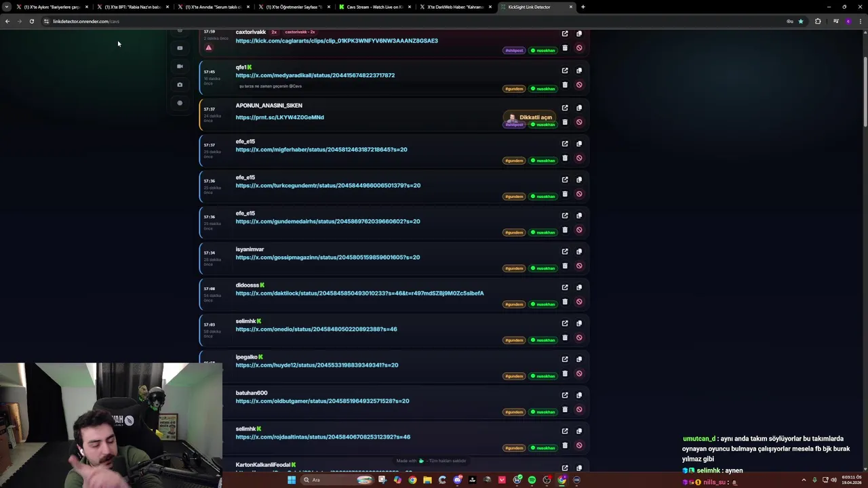Image resolution: width=868 pixels, height=488 pixels.
Task: Switch to X'te Öğretmenler Sayfası tab
Action: click(294, 7)
